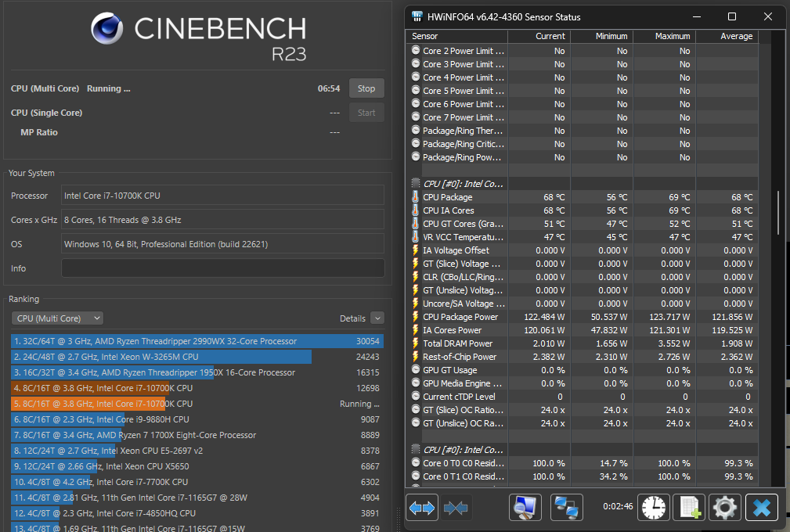Image resolution: width=790 pixels, height=532 pixels.
Task: Select Threadripper 2990WX ranking bar
Action: point(197,341)
